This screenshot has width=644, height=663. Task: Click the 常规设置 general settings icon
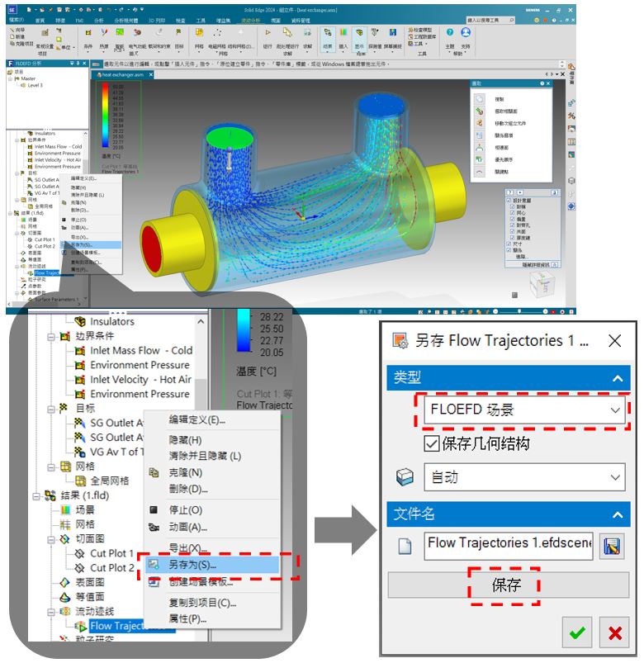pyautogui.click(x=45, y=33)
